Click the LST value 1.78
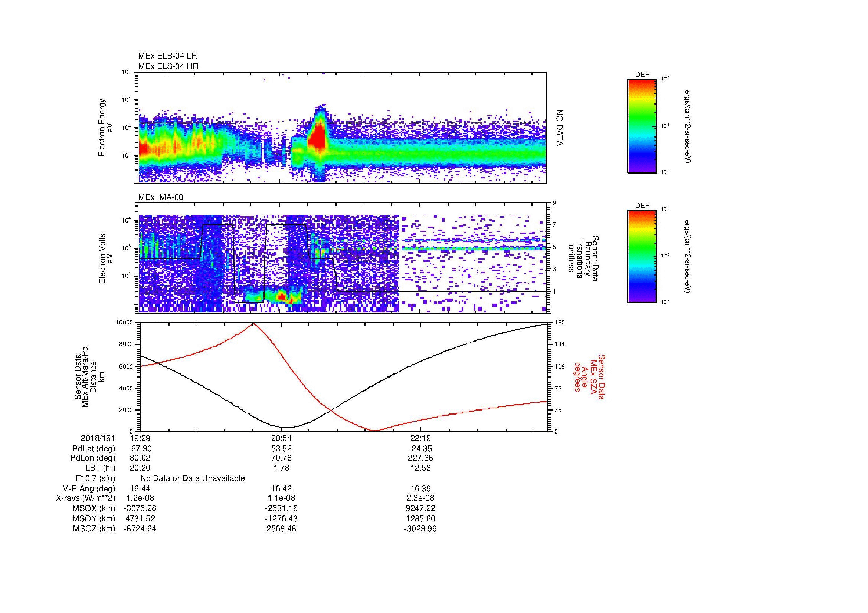The width and height of the screenshot is (868, 613). click(281, 468)
